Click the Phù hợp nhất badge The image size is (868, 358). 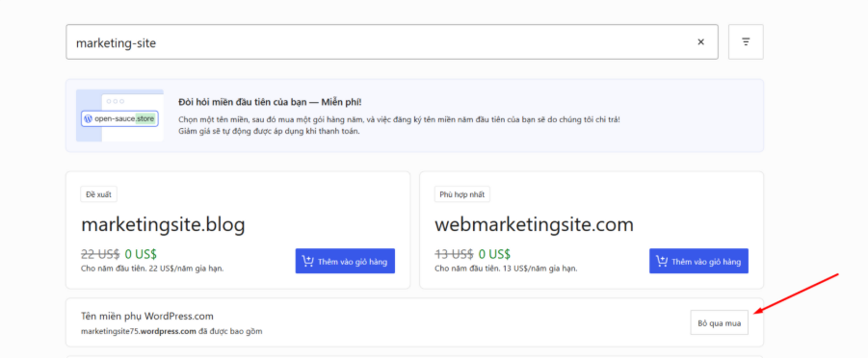(462, 194)
